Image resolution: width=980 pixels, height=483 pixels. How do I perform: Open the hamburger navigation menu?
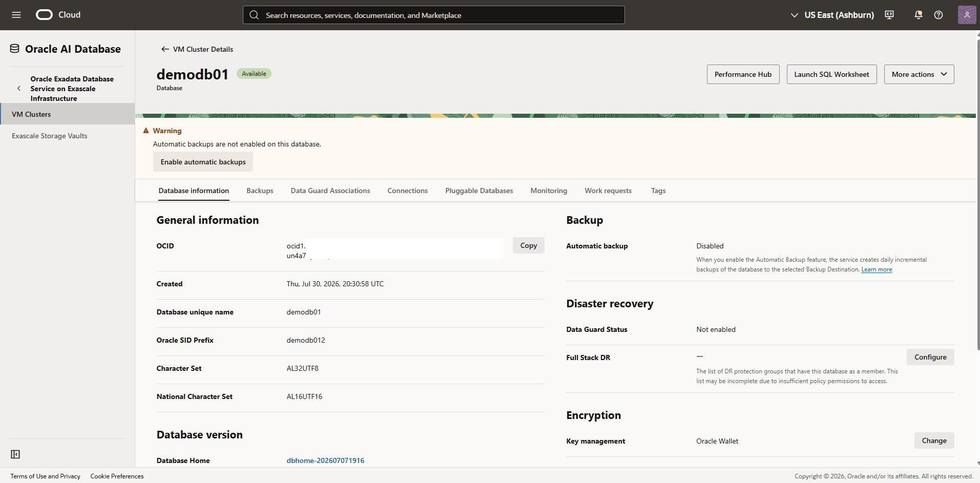coord(16,15)
